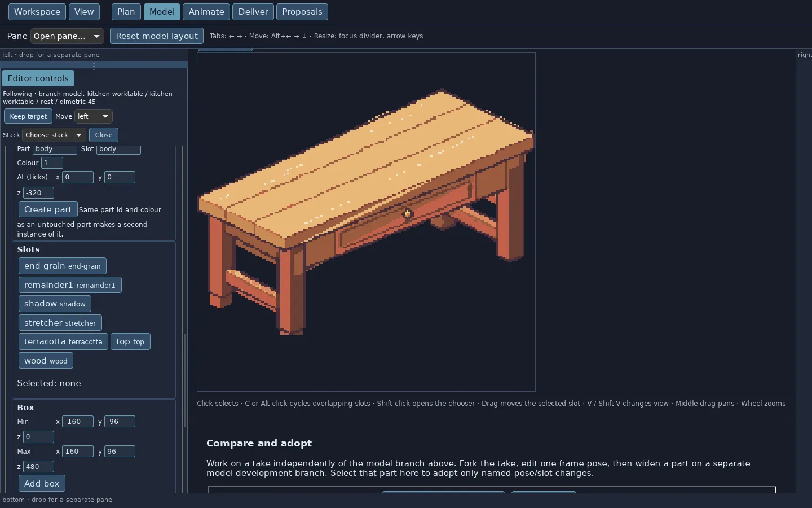Click the Box Min y field
Screen dimensions: 812x508
tap(120, 422)
